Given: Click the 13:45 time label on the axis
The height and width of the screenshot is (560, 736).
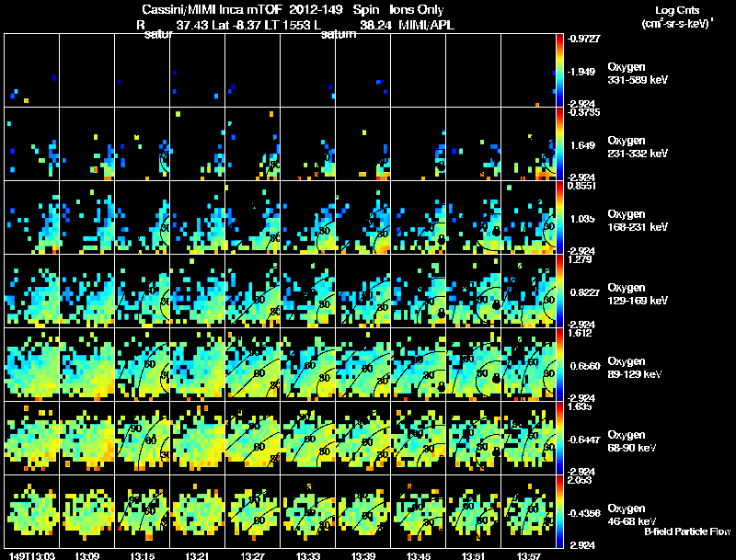Looking at the screenshot, I should 419,555.
